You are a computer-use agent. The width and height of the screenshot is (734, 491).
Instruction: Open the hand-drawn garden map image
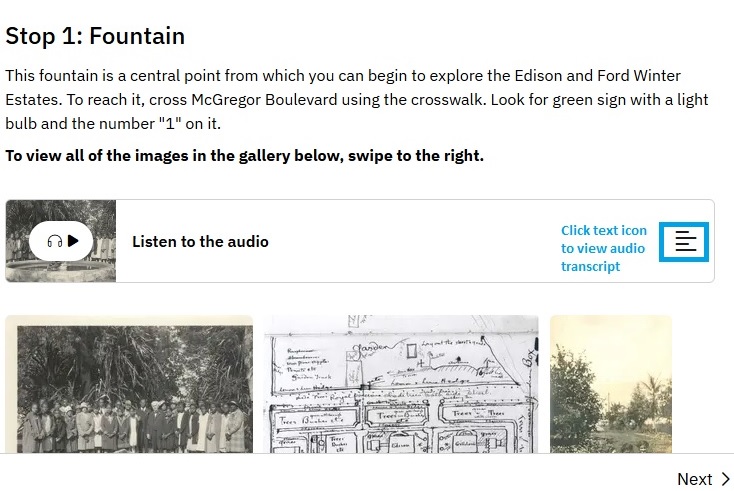401,385
